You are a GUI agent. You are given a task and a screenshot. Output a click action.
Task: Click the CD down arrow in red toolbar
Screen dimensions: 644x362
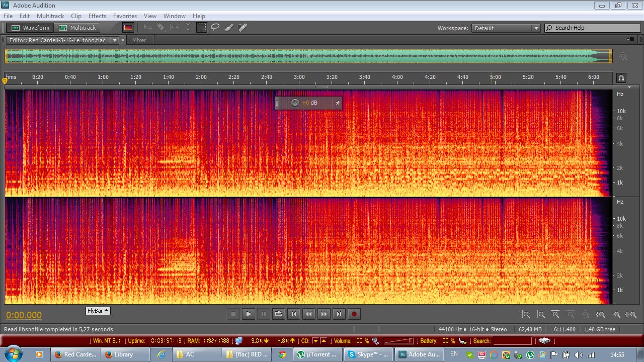tap(315, 341)
